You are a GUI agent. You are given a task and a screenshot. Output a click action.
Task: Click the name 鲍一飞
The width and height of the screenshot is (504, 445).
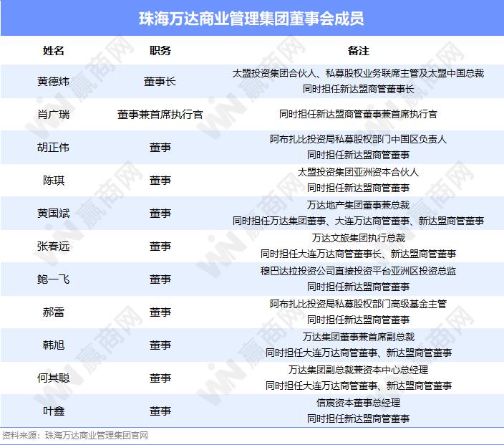[54, 279]
